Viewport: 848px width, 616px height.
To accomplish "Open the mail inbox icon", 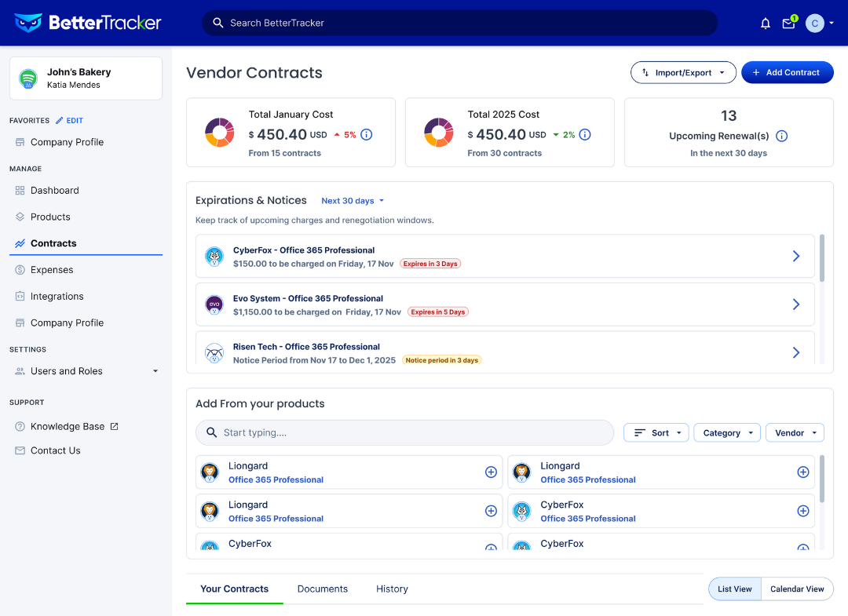I will 788,24.
